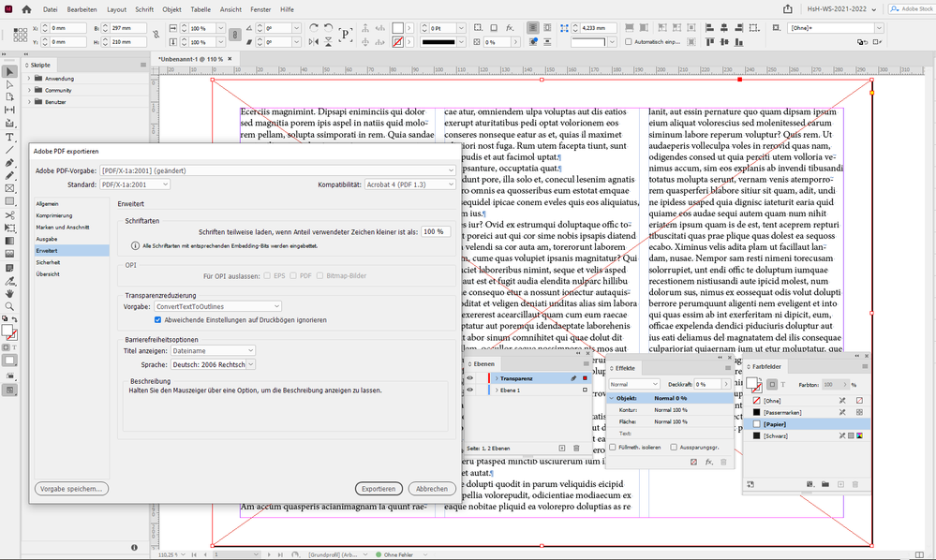The width and height of the screenshot is (936, 560).
Task: Click the font subset percentage field
Action: [x=435, y=231]
